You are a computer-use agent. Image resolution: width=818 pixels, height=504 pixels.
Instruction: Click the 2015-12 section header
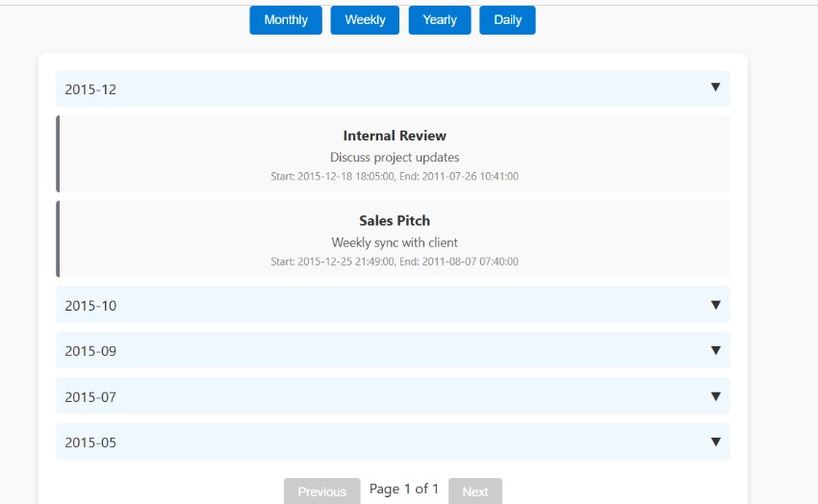click(x=393, y=88)
